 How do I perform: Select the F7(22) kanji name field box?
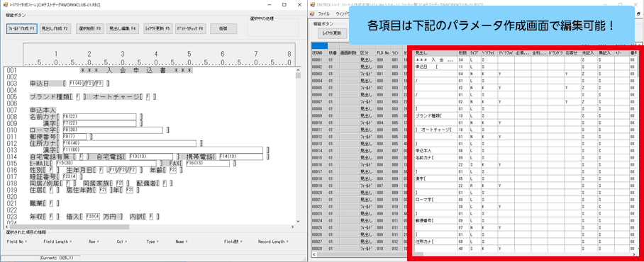click(x=99, y=123)
